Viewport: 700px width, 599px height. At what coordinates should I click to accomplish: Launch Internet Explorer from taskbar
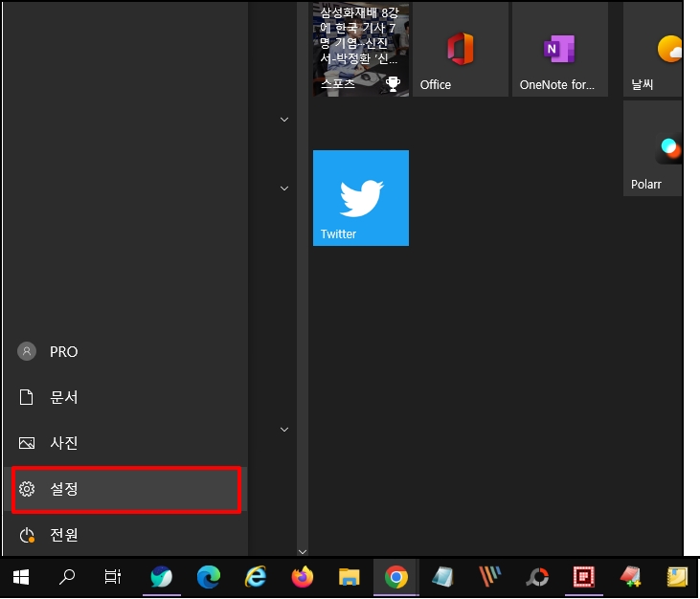tap(256, 577)
